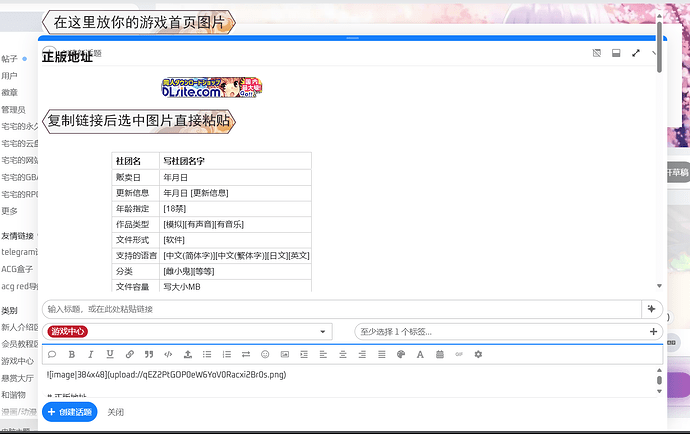690x434 pixels.
Task: Justify text in the composer toolbar
Action: [x=382, y=354]
